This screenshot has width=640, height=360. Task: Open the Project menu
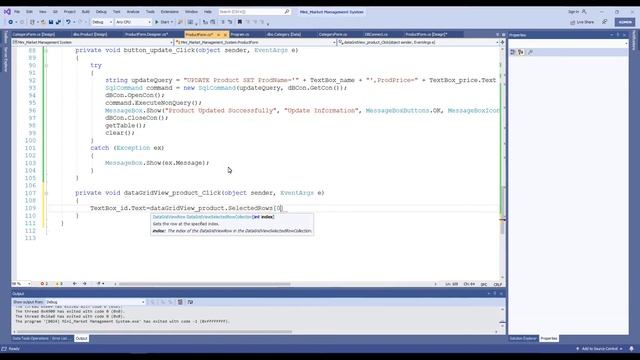(x=69, y=12)
